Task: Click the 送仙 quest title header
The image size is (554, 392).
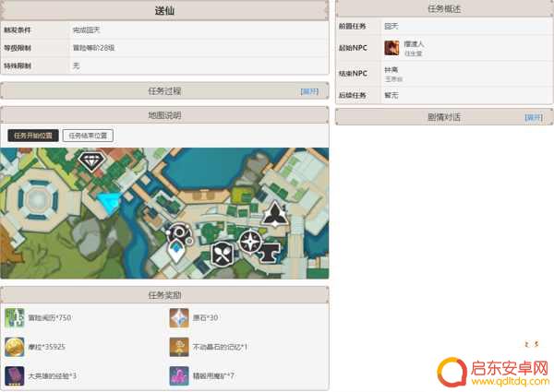Action: tap(164, 10)
